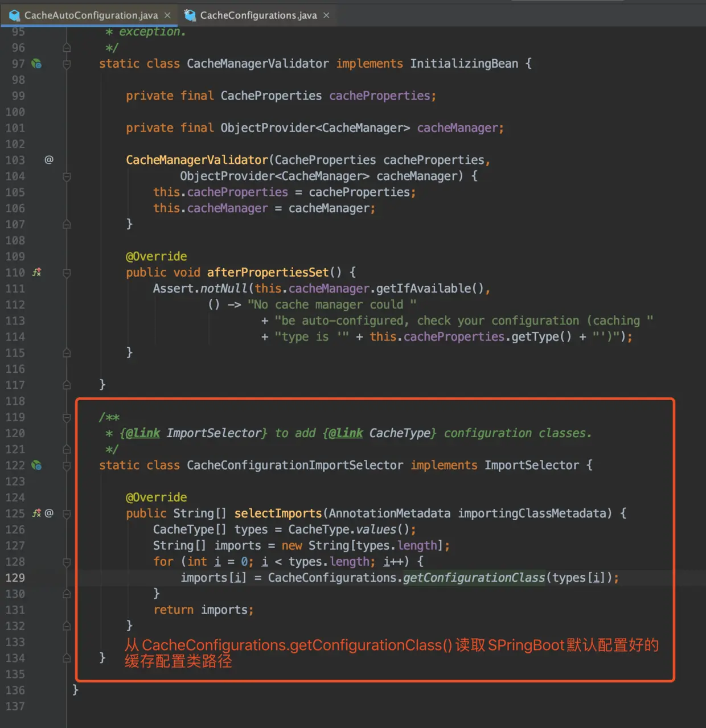The height and width of the screenshot is (728, 706).
Task: Click the cacheProperties field on line 99
Action: pos(380,96)
